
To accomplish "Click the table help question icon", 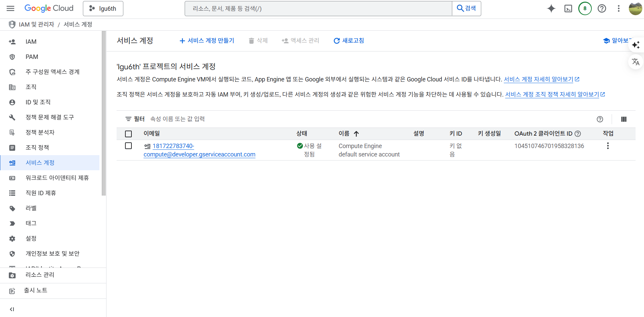I will pos(600,119).
